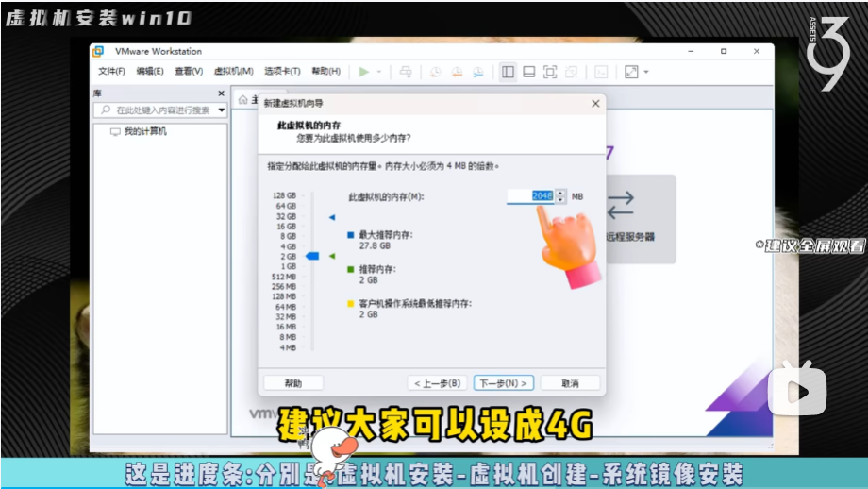
Task: Click the 下一步(N) > button
Action: pos(504,383)
